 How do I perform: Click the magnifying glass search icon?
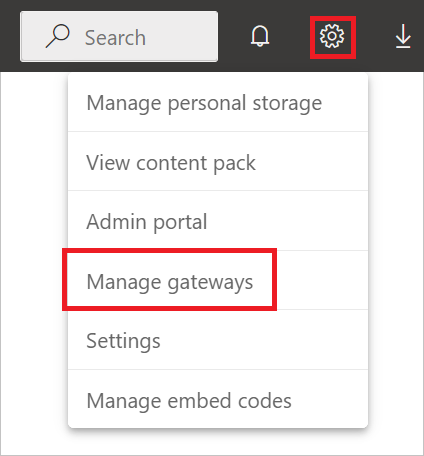tap(57, 36)
